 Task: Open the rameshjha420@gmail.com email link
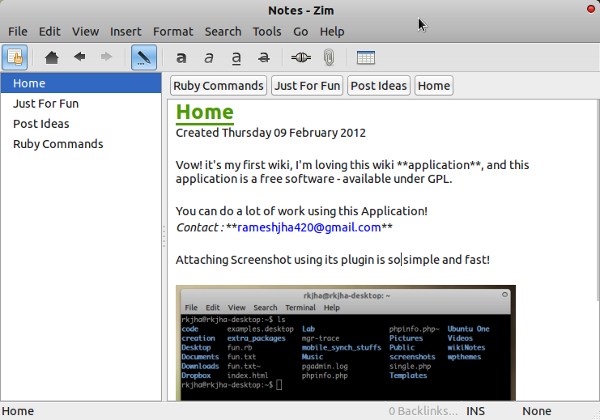tap(308, 228)
